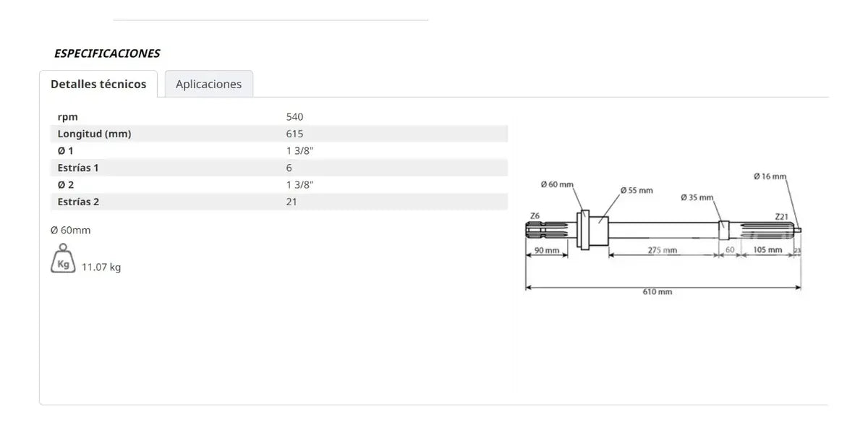Click the Ø 16 mm diagram label
Image resolution: width=868 pixels, height=425 pixels.
coord(770,176)
